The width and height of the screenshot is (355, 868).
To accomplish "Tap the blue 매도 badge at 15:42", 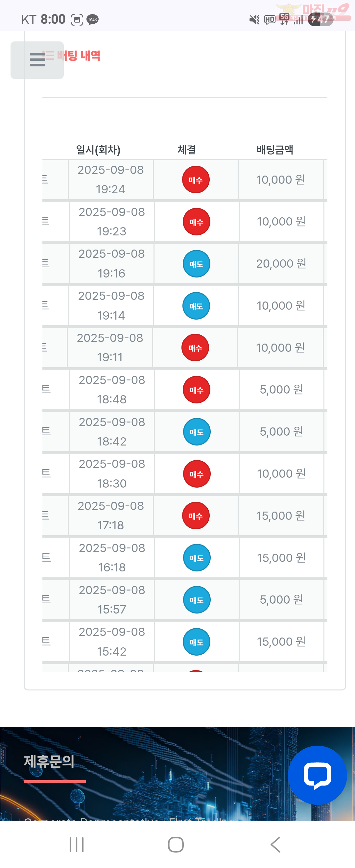I will coord(196,642).
